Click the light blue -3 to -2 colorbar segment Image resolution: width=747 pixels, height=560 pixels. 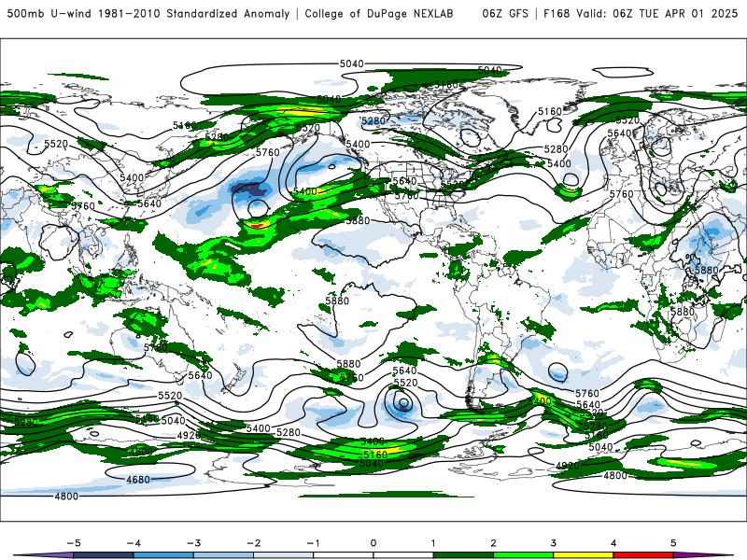(x=223, y=555)
